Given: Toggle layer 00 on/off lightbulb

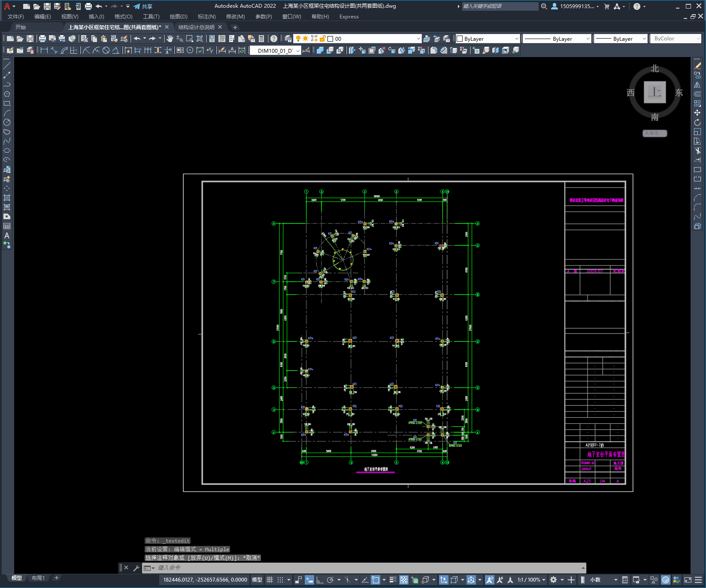Looking at the screenshot, I should pos(298,39).
